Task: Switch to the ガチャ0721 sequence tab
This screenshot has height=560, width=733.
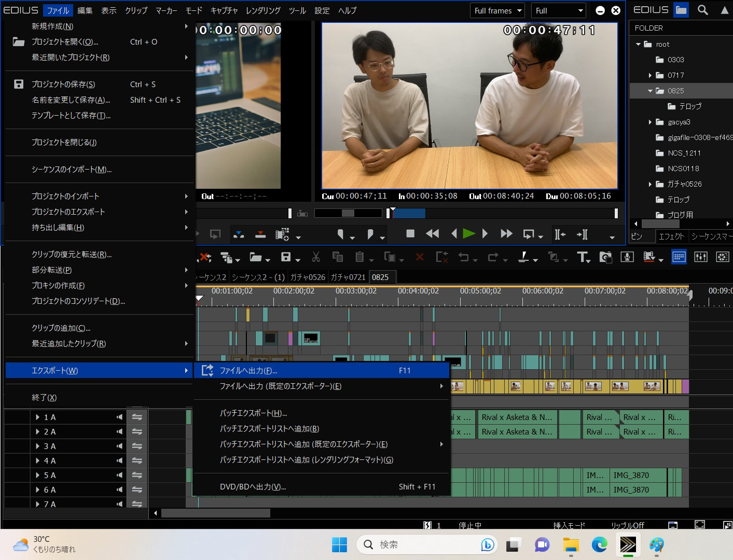Action: tap(348, 277)
